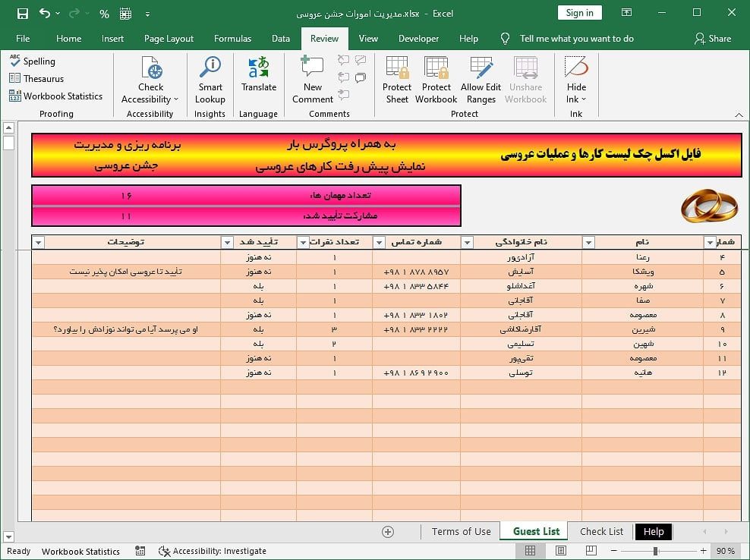Switch to Terms of Use sheet
750x560 pixels.
[x=461, y=532]
